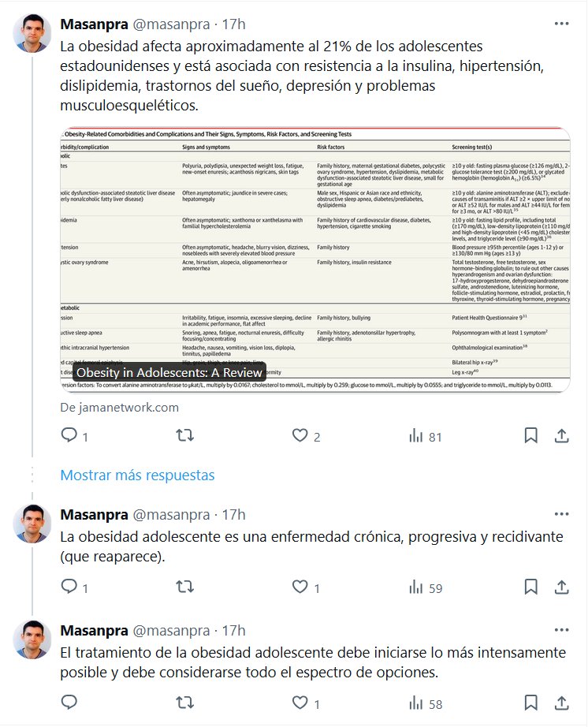This screenshot has width=588, height=727.
Task: Open more options on the first tweet
Action: (x=561, y=24)
